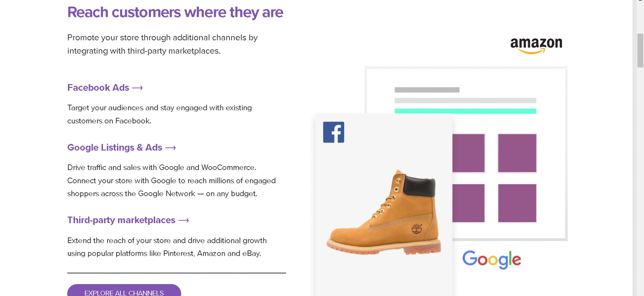The image size is (644, 296).
Task: Click the teal highlighted bar in the mockup
Action: click(465, 111)
